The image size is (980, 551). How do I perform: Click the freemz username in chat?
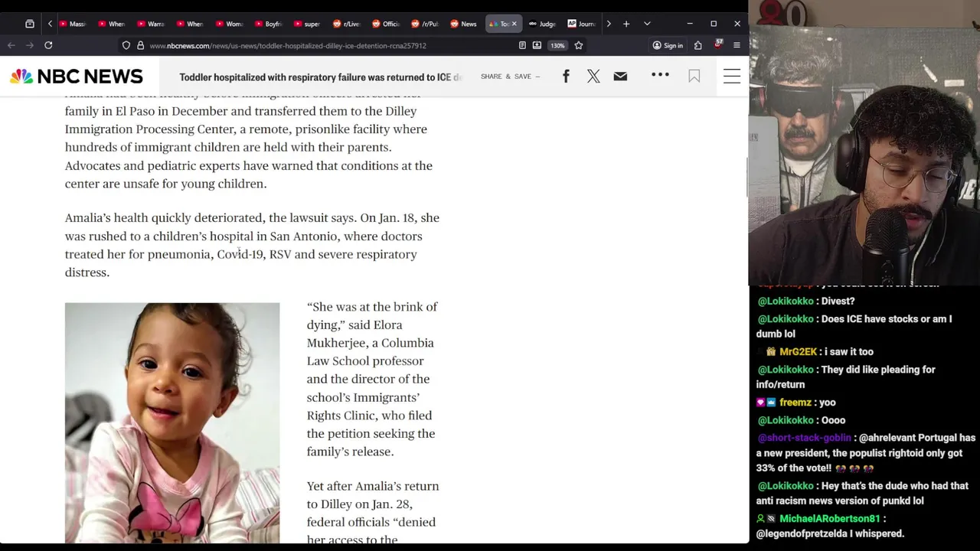click(x=795, y=402)
